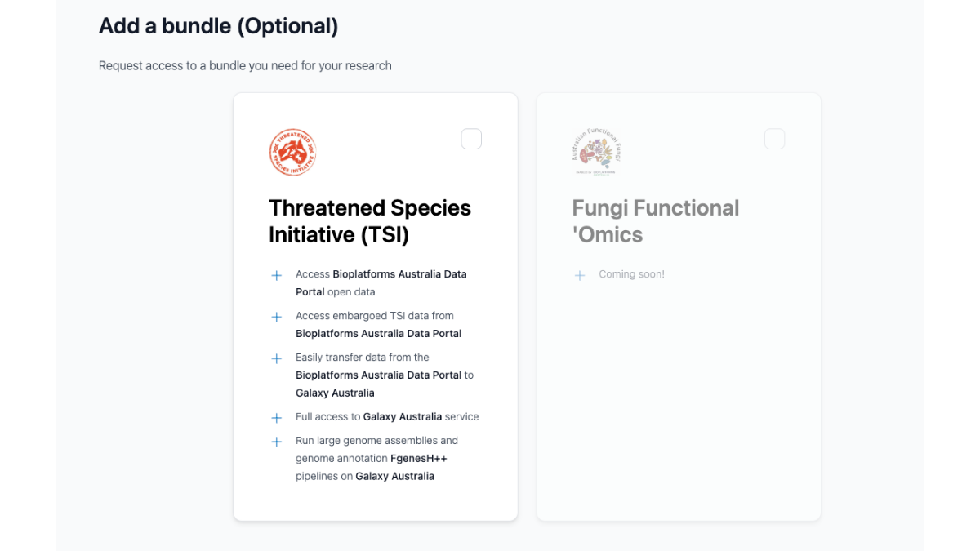Viewport: 980px width, 551px height.
Task: Click the 'pipelines on Galaxy Australia' line
Action: 364,476
